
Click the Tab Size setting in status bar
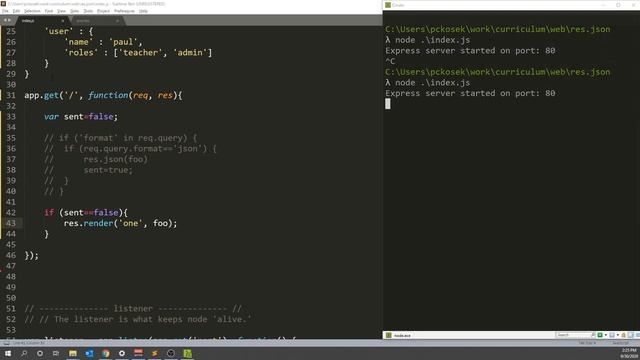coord(587,343)
